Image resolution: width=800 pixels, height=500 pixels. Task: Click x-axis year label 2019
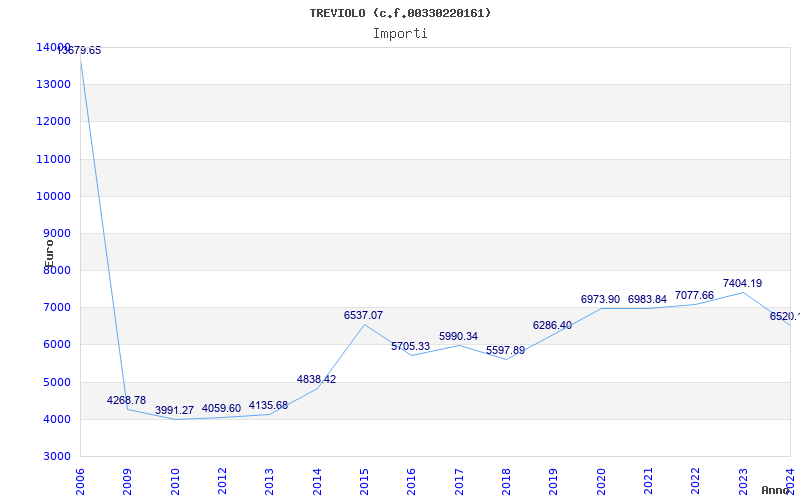[554, 481]
